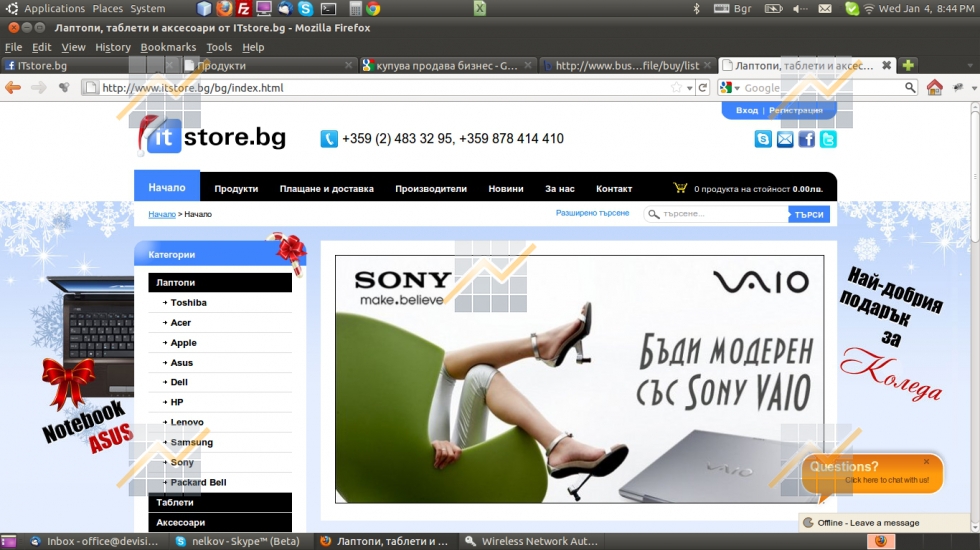980x550 pixels.
Task: Click the Разширено търсене link
Action: click(x=592, y=213)
